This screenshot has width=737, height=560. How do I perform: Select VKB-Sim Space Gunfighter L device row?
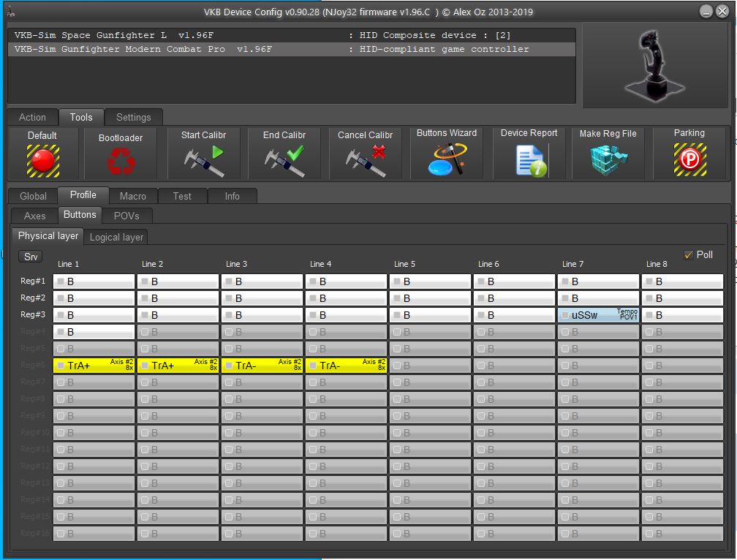tap(292, 35)
